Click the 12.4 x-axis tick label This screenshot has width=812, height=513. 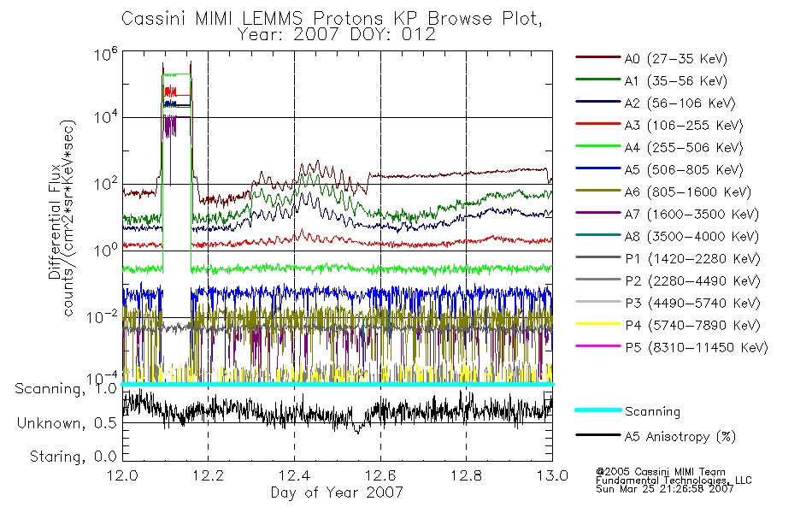click(x=294, y=475)
